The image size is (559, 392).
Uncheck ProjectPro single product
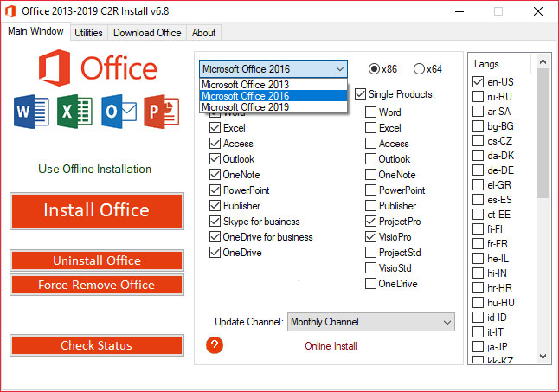(370, 222)
